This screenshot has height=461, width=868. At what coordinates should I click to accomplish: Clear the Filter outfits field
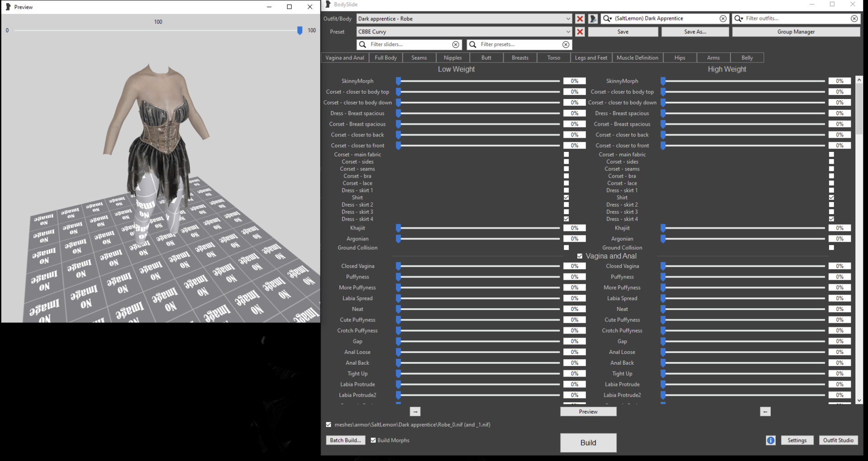(x=854, y=19)
